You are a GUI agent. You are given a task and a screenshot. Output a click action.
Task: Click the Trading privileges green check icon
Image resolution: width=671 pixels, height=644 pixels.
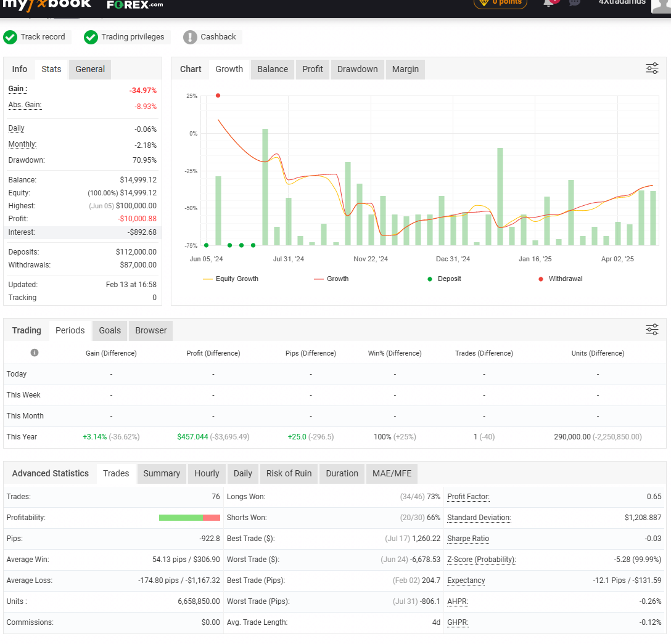point(91,37)
